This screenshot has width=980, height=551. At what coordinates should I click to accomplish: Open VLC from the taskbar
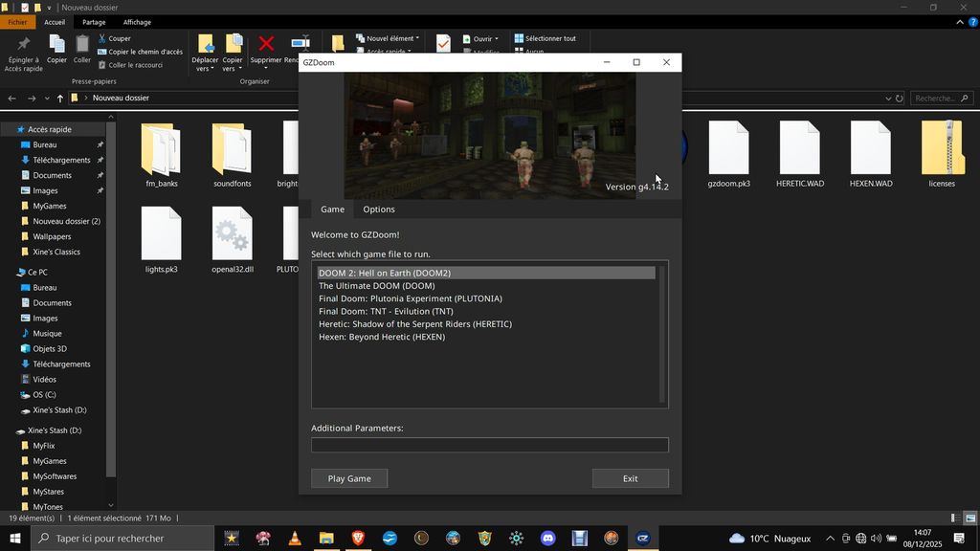tap(295, 538)
